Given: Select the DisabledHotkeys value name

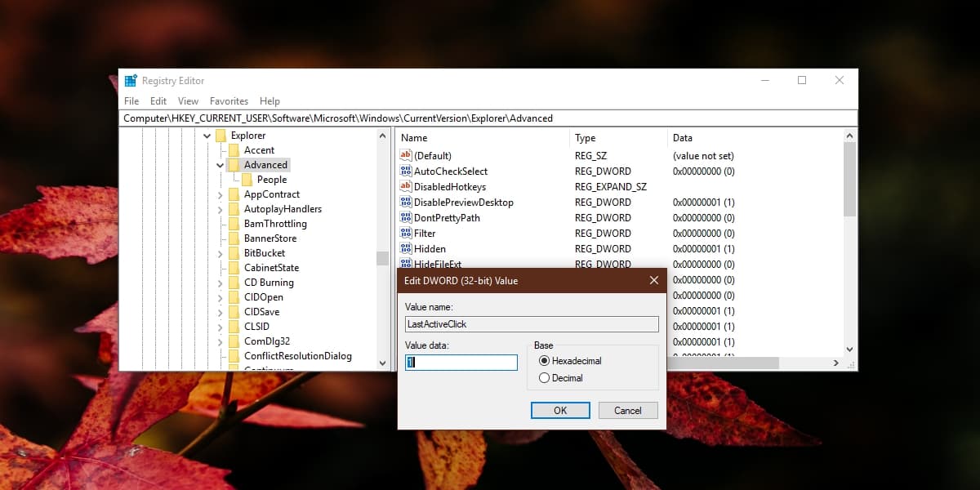Looking at the screenshot, I should tap(450, 187).
